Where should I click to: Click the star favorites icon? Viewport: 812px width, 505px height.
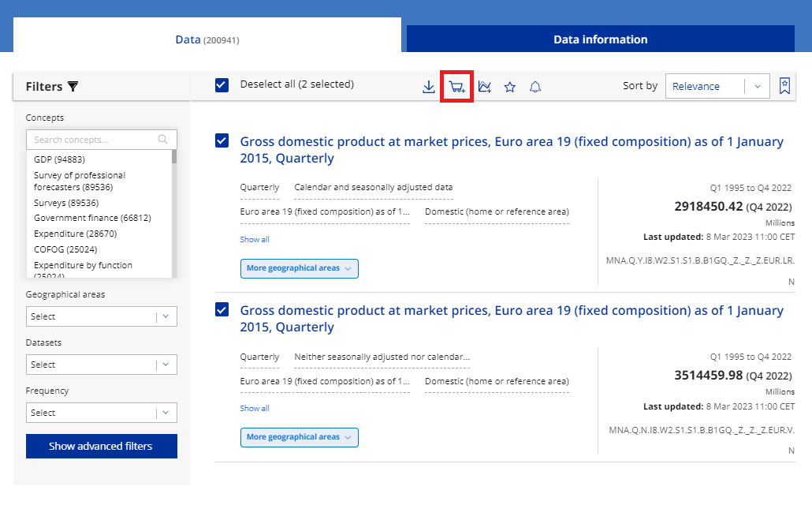[510, 87]
